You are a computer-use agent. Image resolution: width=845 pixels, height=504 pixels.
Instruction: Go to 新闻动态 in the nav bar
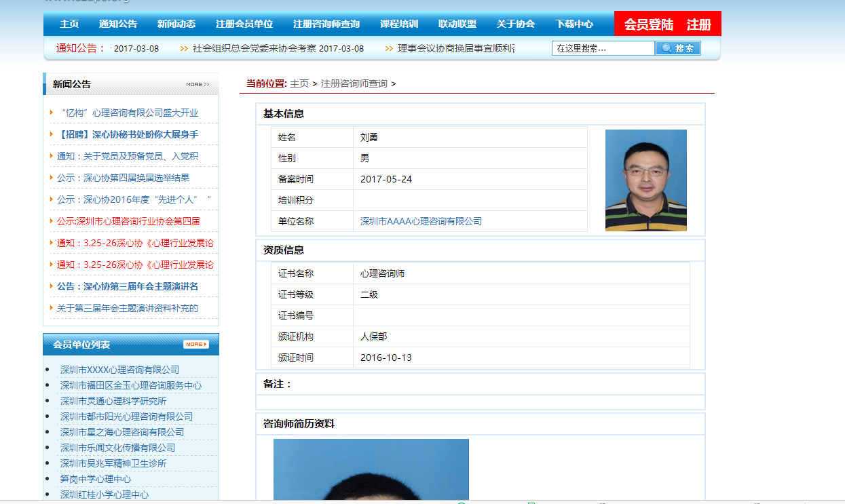point(176,24)
